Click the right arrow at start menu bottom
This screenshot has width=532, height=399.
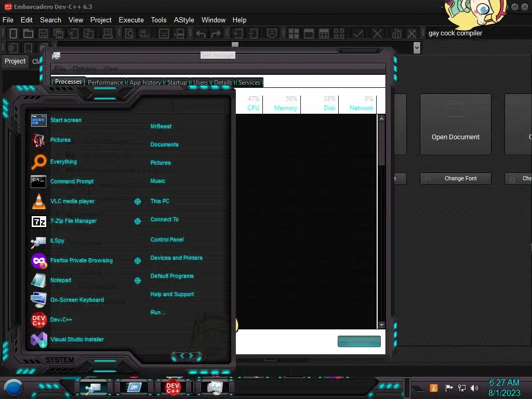click(191, 355)
